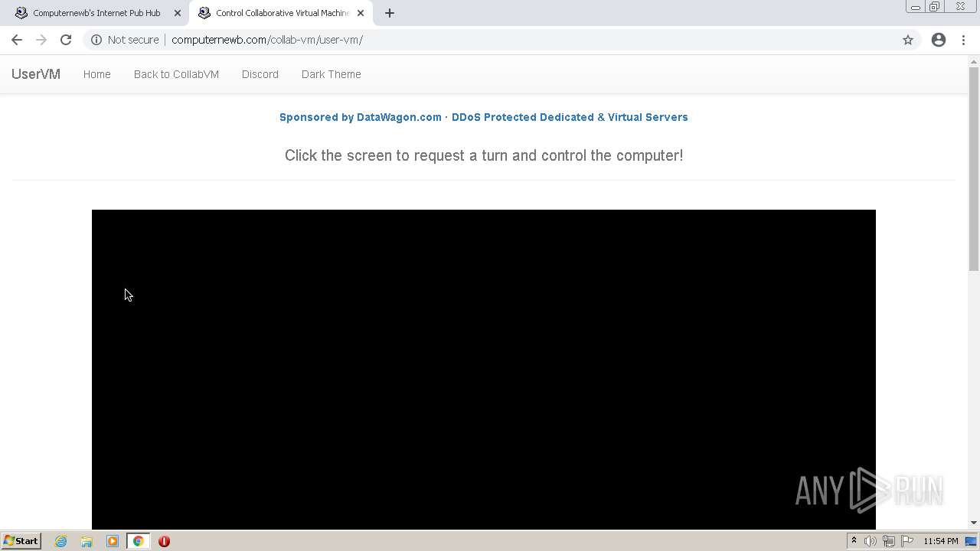Open the Discord navigation link

click(260, 74)
